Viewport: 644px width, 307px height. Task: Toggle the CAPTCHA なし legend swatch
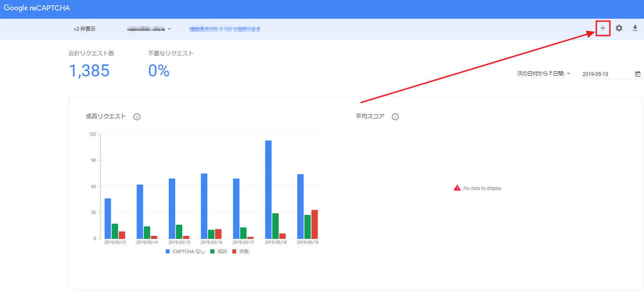tap(168, 252)
